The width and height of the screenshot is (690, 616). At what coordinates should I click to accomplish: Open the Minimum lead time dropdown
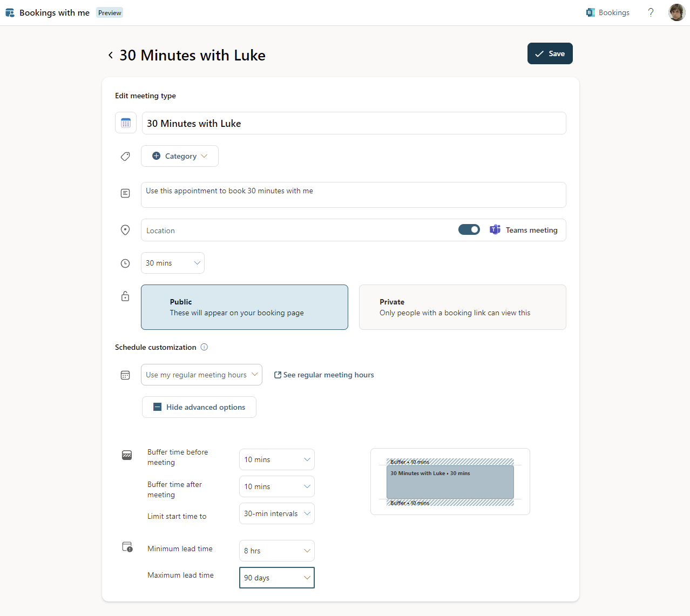pos(276,551)
